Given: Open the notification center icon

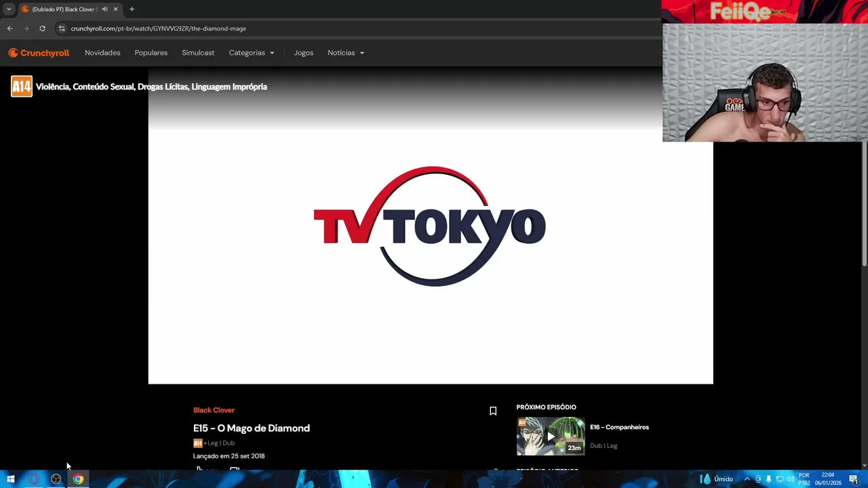Looking at the screenshot, I should pyautogui.click(x=854, y=479).
